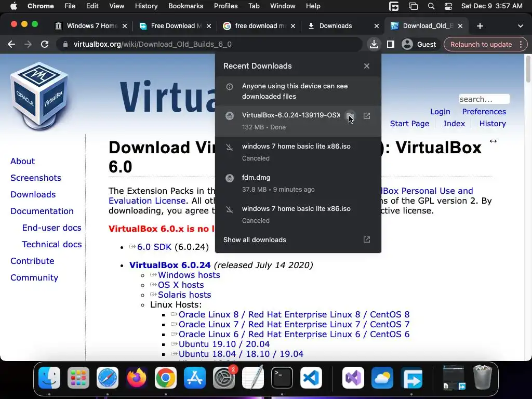
Task: Switch to Windows 7 Home tab
Action: (x=91, y=26)
